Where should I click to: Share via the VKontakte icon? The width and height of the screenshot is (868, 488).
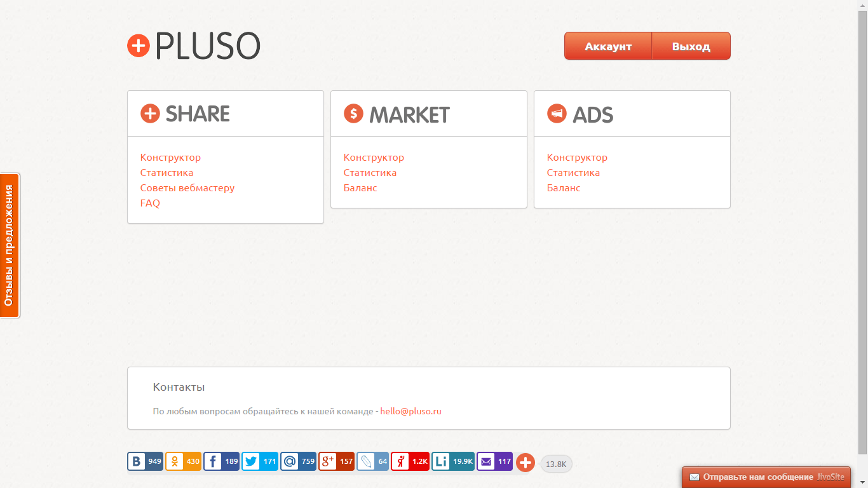137,461
